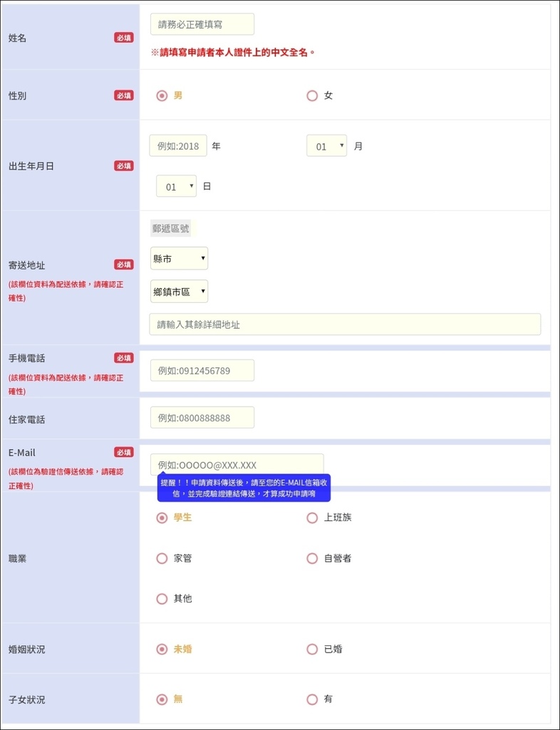Open the 縣市 county dropdown
The height and width of the screenshot is (730, 560).
179,258
